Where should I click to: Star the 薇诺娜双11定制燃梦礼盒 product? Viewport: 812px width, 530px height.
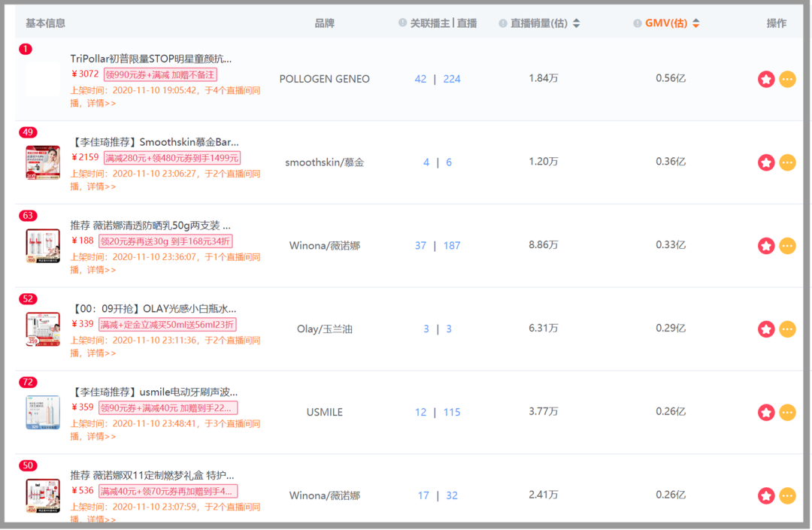766,496
